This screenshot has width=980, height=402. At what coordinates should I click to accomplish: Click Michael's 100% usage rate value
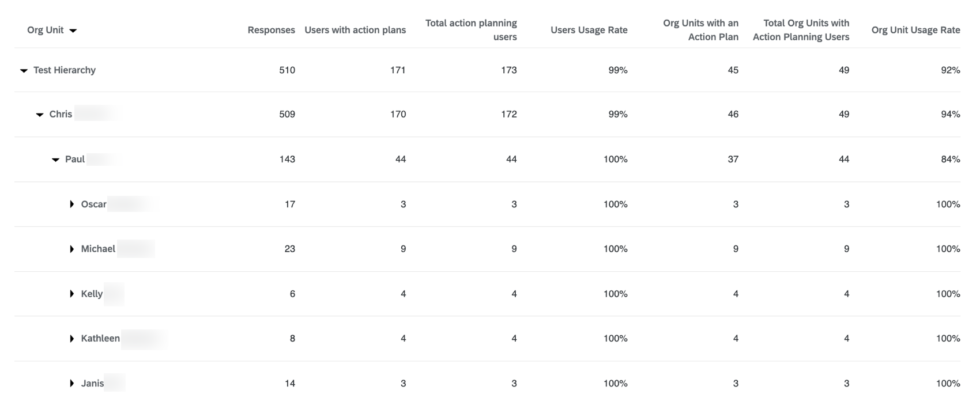615,249
